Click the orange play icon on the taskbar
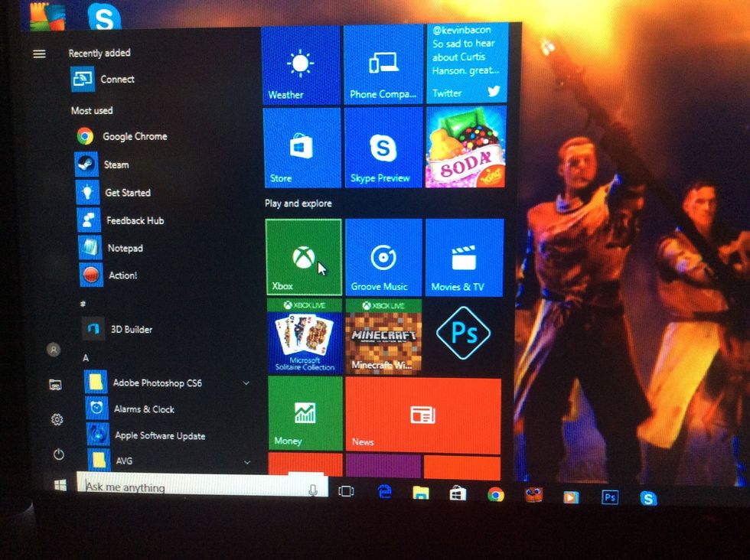The height and width of the screenshot is (560, 750). coord(571,497)
